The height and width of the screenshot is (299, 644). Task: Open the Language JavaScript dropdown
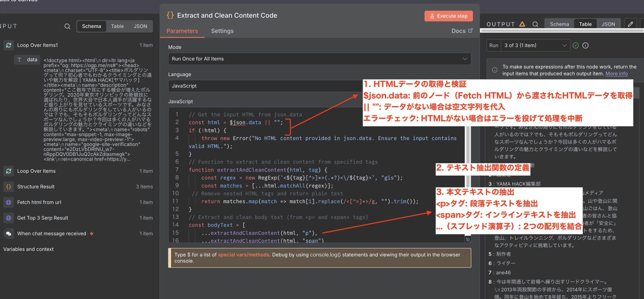pyautogui.click(x=265, y=86)
